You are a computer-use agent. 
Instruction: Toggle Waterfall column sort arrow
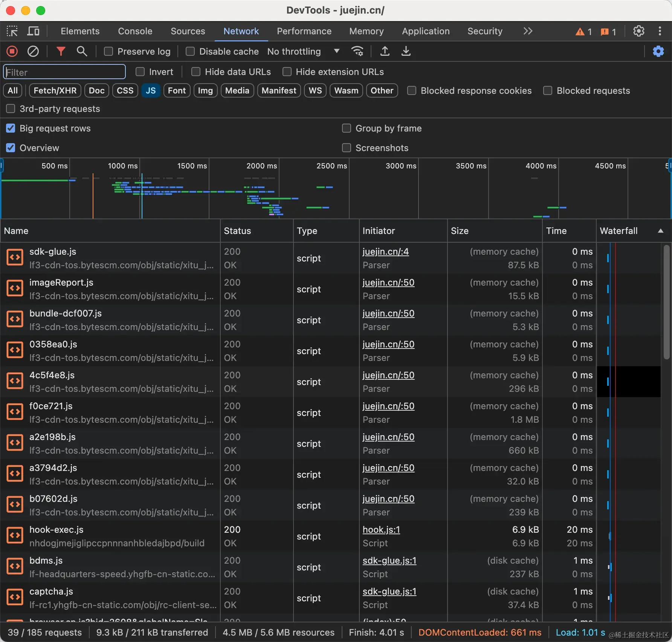[x=660, y=231]
